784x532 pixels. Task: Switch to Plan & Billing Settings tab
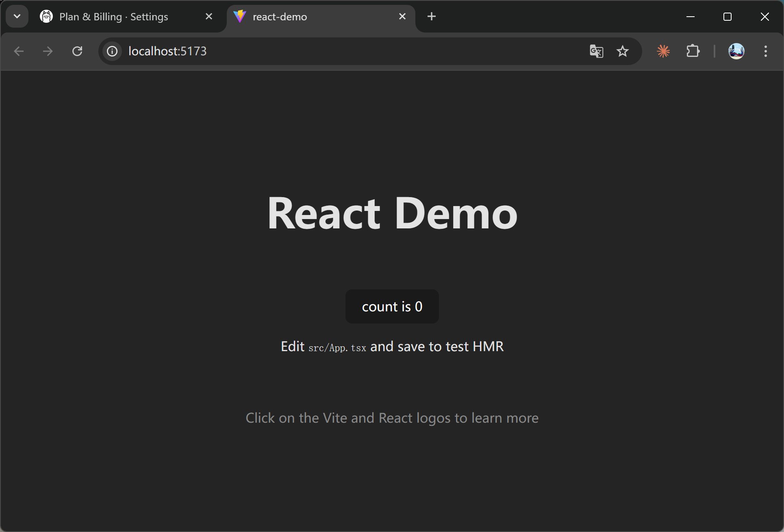click(x=114, y=17)
